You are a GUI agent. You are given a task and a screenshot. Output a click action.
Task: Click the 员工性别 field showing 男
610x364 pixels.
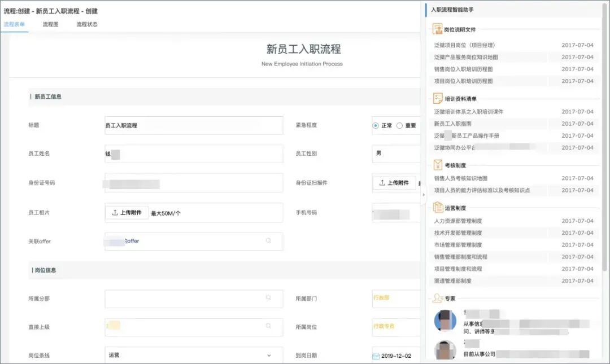[396, 154]
